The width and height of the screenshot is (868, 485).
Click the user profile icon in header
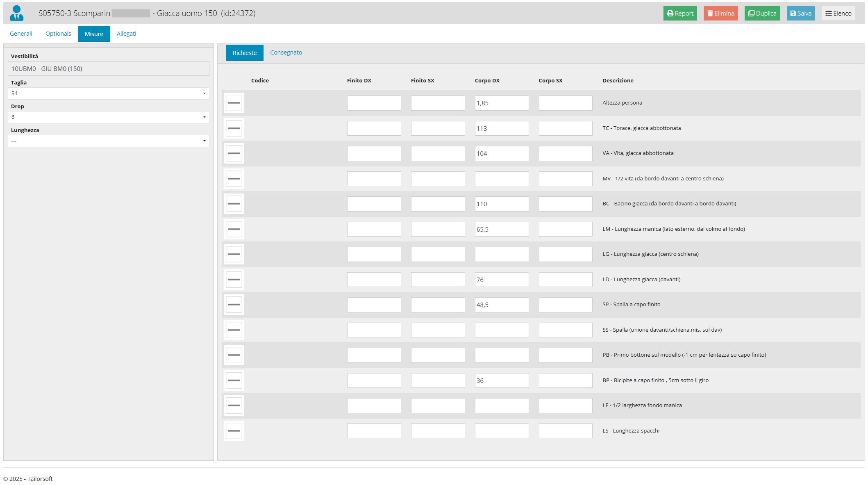click(x=16, y=13)
